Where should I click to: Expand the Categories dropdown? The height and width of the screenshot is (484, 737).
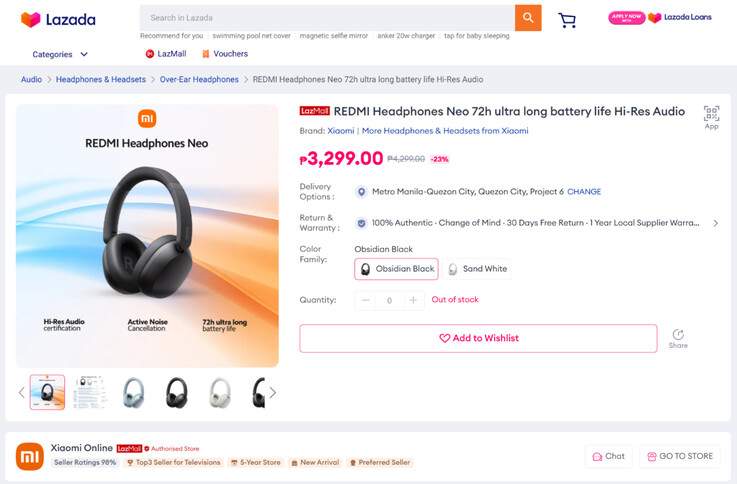pos(60,54)
